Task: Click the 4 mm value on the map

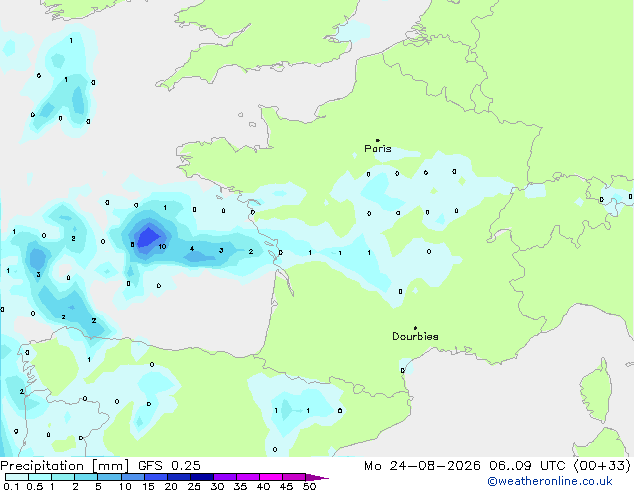Action: [x=192, y=249]
